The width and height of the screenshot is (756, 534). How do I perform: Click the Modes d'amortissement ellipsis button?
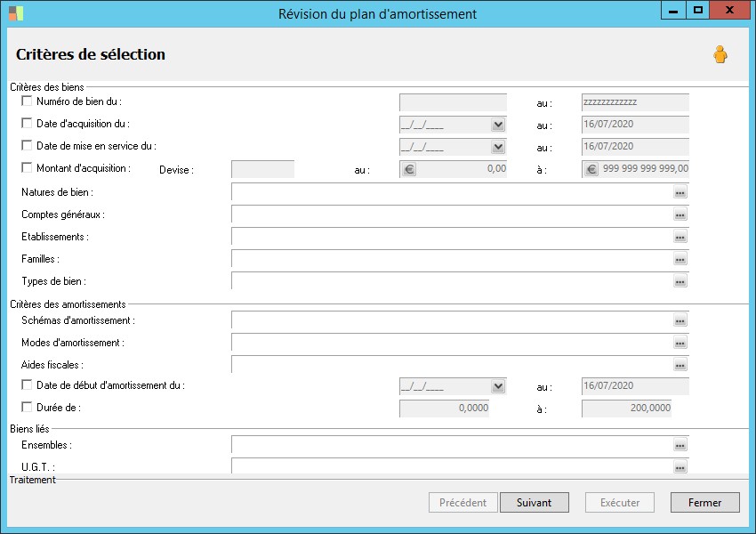point(680,343)
